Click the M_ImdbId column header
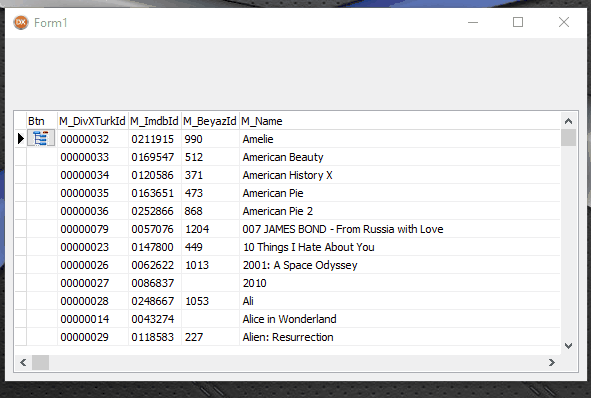Image resolution: width=591 pixels, height=398 pixels. (x=155, y=121)
